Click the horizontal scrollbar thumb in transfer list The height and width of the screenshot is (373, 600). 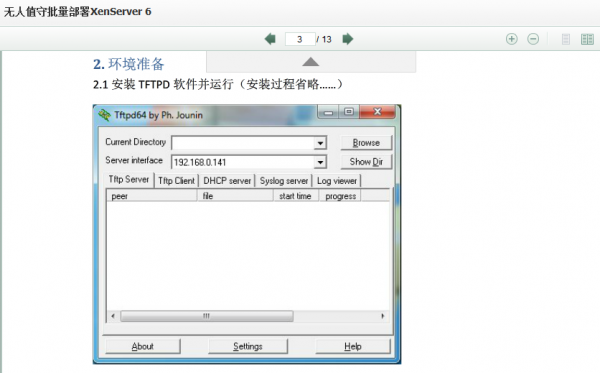click(207, 316)
